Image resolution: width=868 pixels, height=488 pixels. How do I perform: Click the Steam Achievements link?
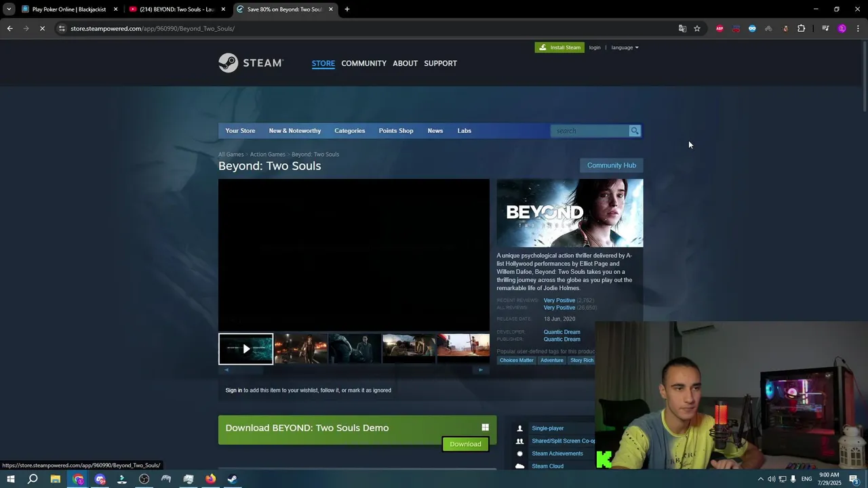pyautogui.click(x=557, y=453)
